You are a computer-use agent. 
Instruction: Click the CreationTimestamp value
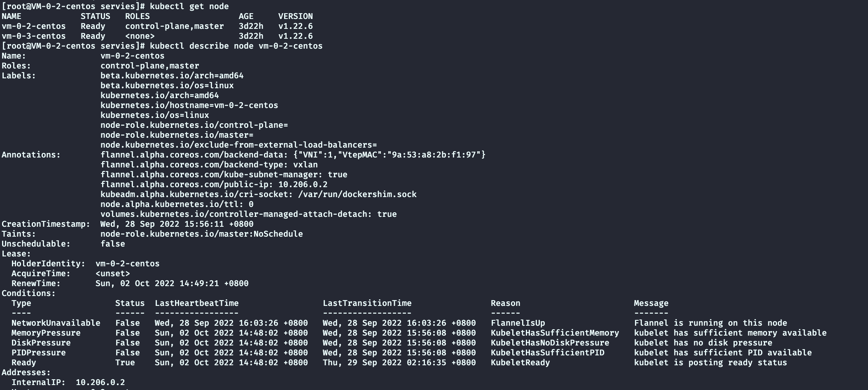(177, 224)
